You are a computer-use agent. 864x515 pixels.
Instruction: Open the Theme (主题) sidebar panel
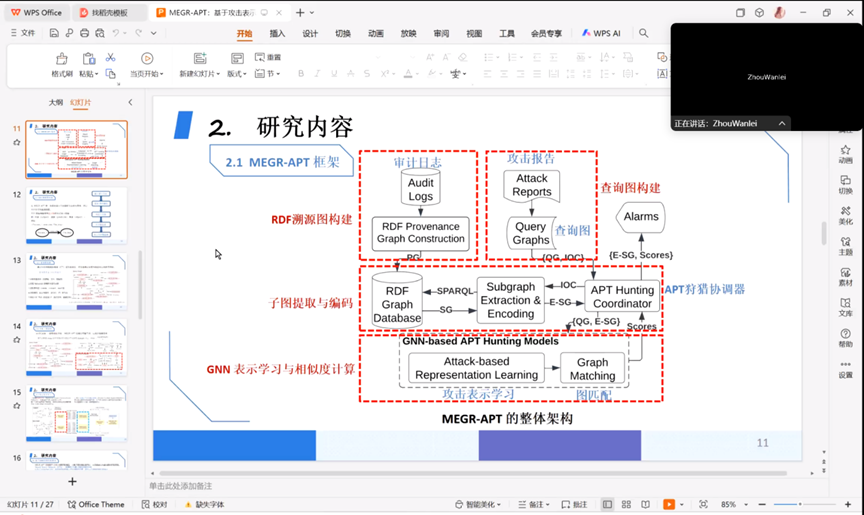845,244
